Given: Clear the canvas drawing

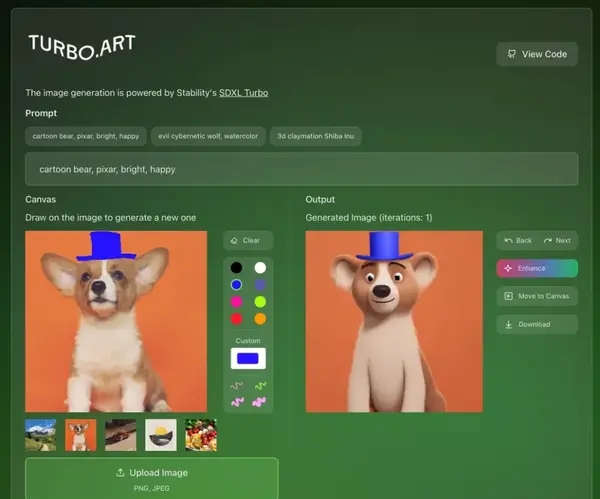Looking at the screenshot, I should 248,240.
